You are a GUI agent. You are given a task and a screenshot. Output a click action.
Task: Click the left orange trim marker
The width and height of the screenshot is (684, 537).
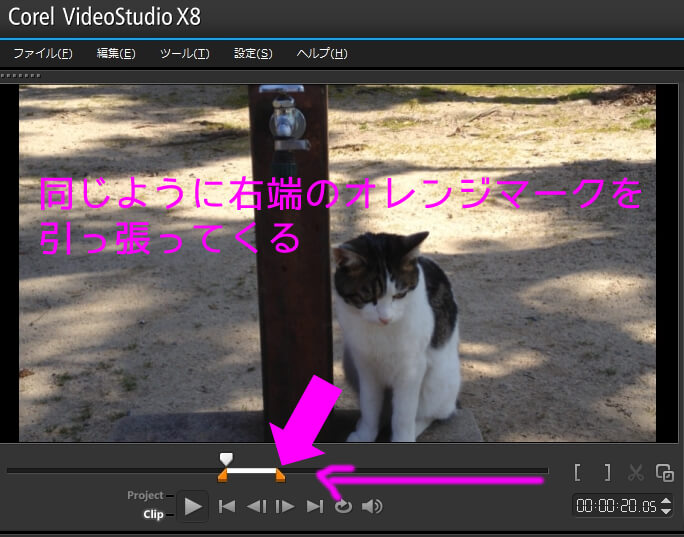point(222,475)
